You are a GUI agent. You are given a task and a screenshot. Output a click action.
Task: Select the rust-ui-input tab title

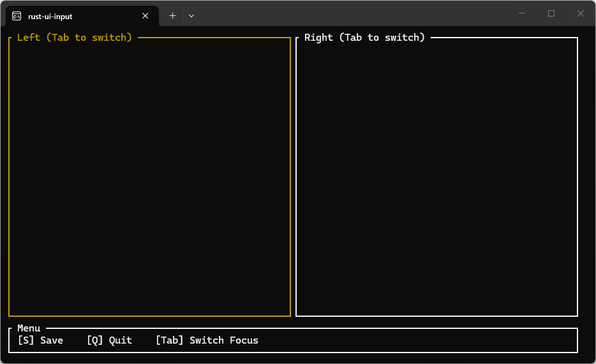(x=50, y=16)
